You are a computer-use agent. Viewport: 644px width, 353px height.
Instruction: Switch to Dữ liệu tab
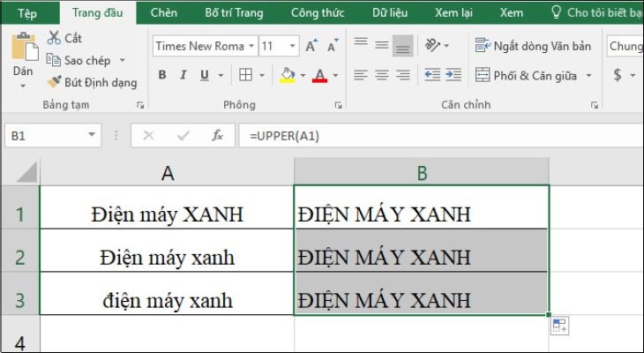pyautogui.click(x=390, y=12)
